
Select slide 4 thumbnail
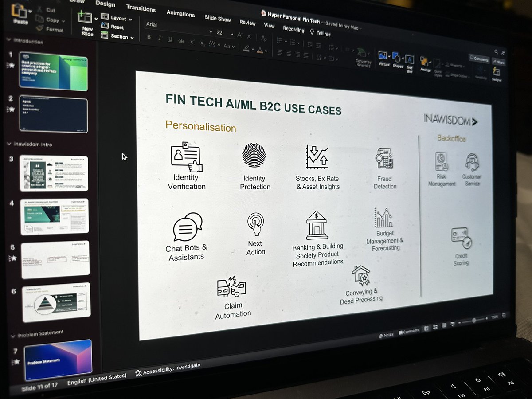[x=55, y=216]
